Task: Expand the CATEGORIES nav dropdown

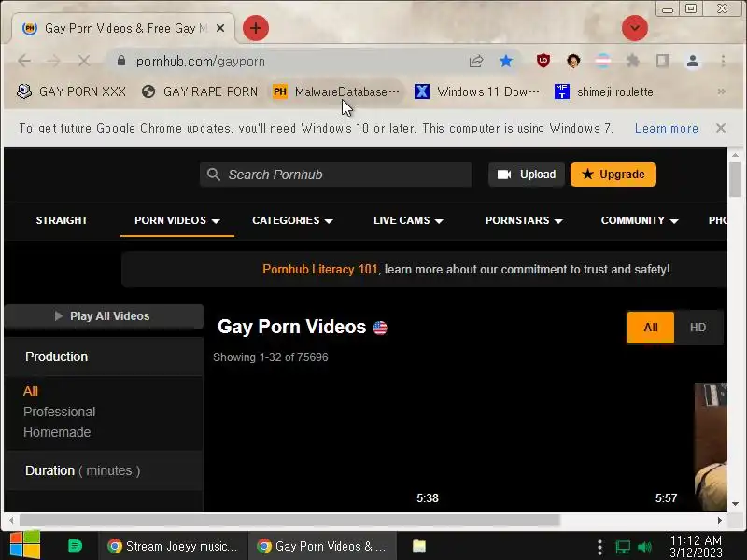Action: pyautogui.click(x=292, y=220)
